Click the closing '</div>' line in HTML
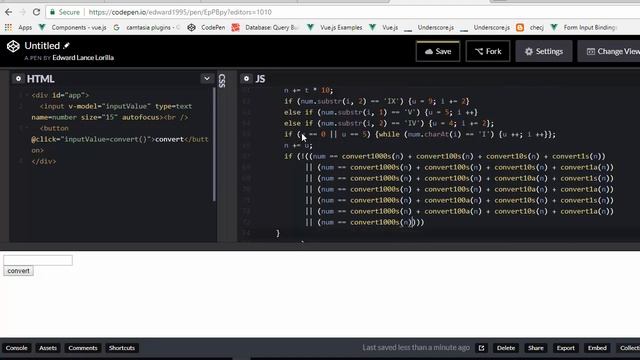 tap(44, 161)
